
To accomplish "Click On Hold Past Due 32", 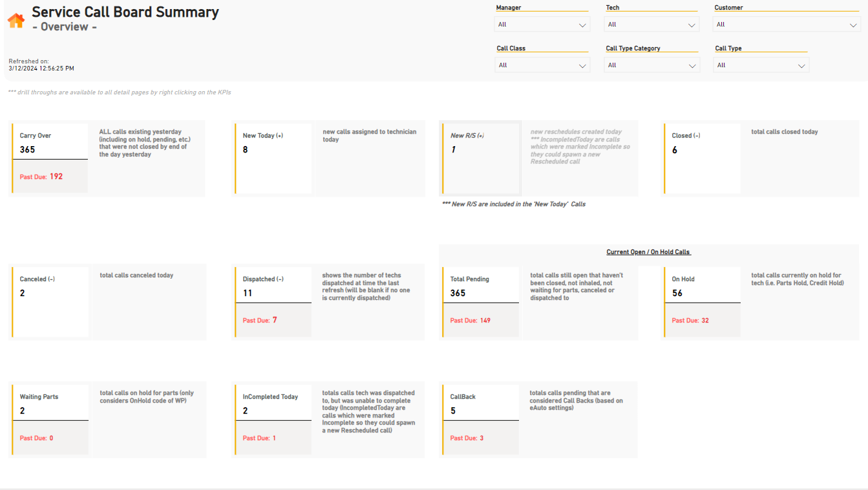I will 690,321.
